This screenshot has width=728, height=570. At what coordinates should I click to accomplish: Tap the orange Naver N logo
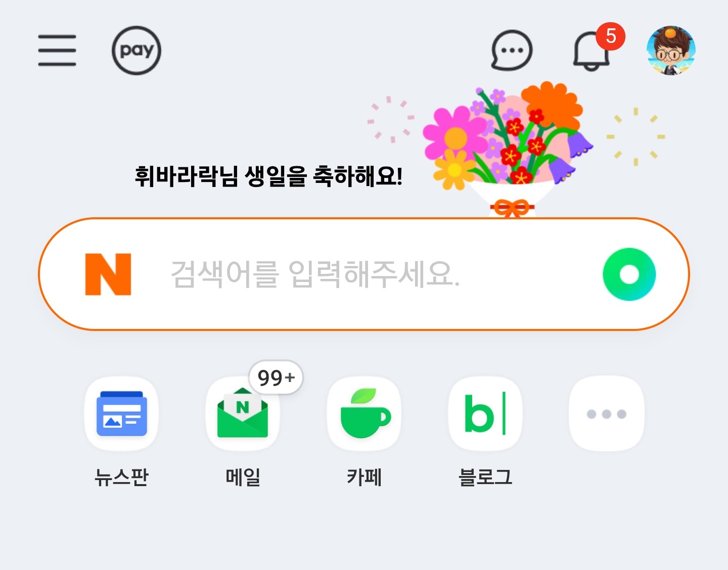coord(108,274)
